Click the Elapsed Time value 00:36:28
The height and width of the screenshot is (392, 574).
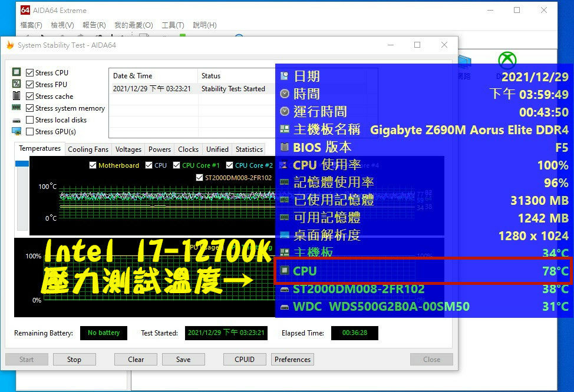point(354,333)
